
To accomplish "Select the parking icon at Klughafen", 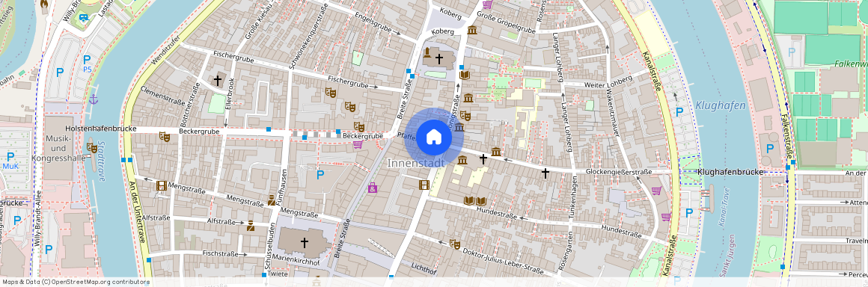I will pos(679,111).
